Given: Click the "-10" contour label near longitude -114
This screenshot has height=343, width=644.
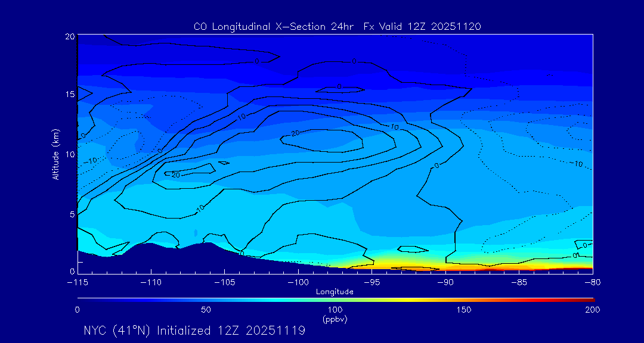Looking at the screenshot, I should pos(90,160).
